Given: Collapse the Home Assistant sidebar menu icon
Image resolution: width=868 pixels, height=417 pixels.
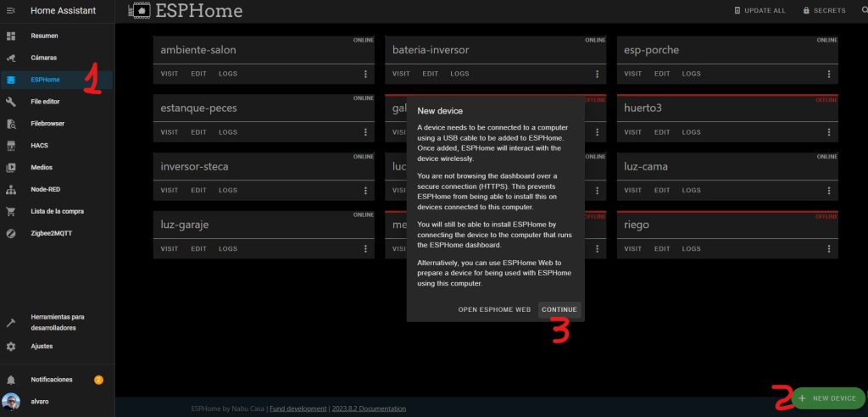Looking at the screenshot, I should (x=11, y=11).
